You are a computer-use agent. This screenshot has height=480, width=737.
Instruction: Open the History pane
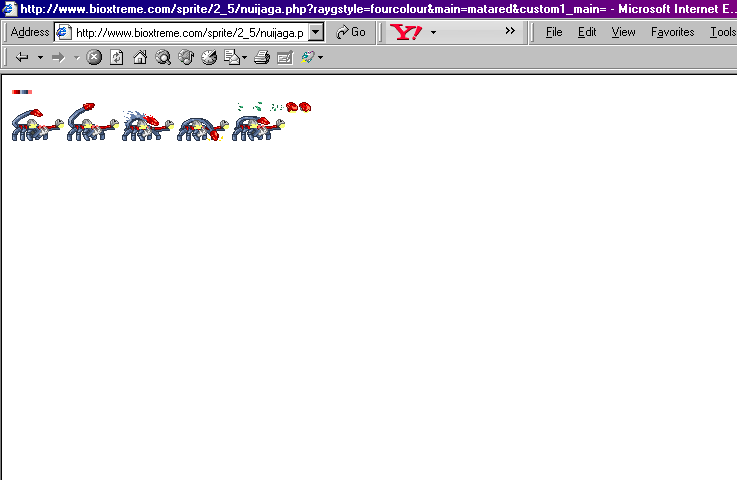point(209,57)
